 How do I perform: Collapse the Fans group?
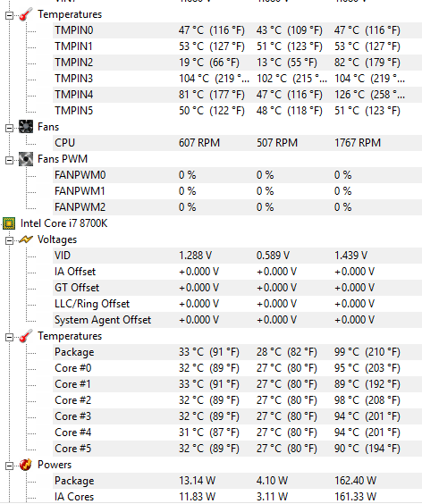9,128
